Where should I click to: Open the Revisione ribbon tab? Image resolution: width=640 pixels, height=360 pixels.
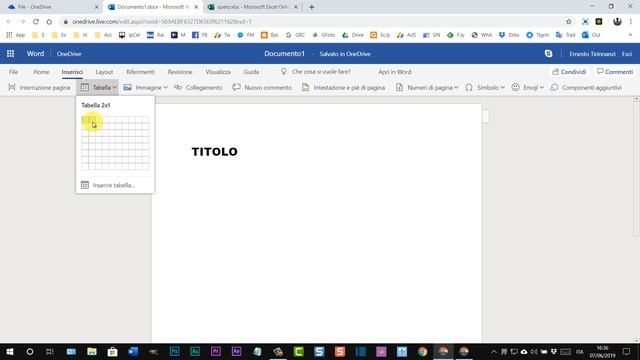pos(180,72)
